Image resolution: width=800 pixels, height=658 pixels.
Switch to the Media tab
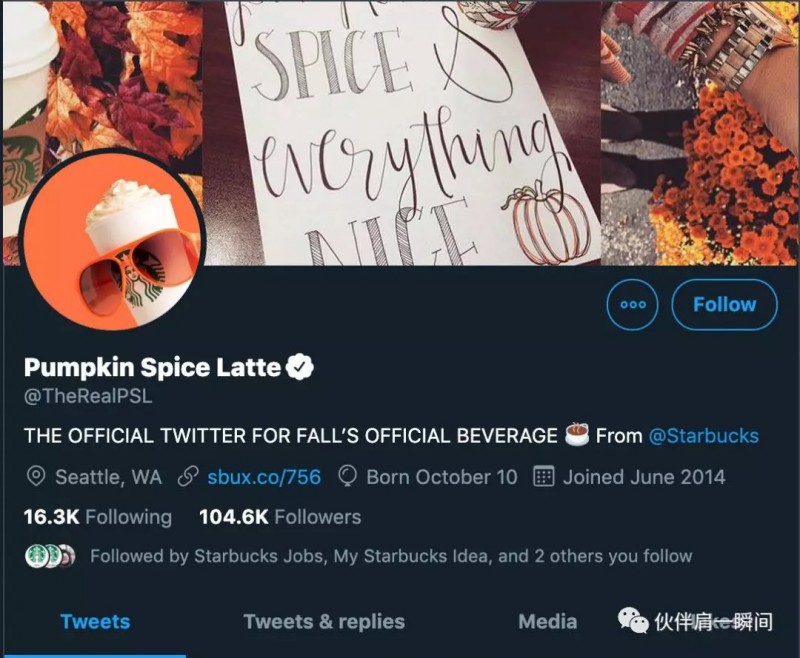coord(547,621)
